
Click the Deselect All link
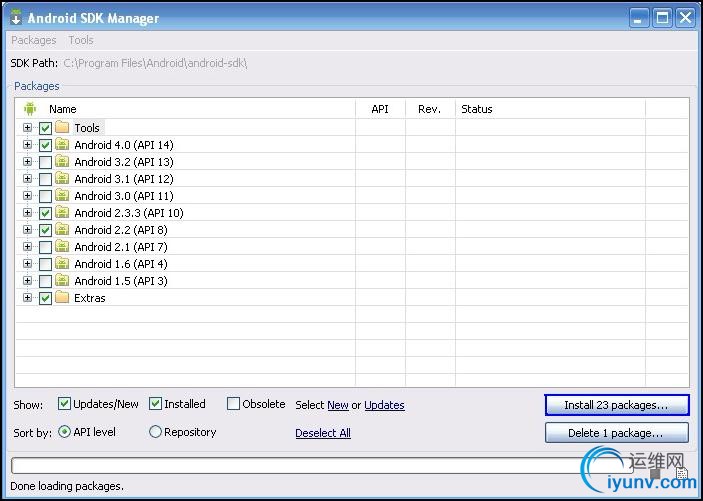coord(323,433)
